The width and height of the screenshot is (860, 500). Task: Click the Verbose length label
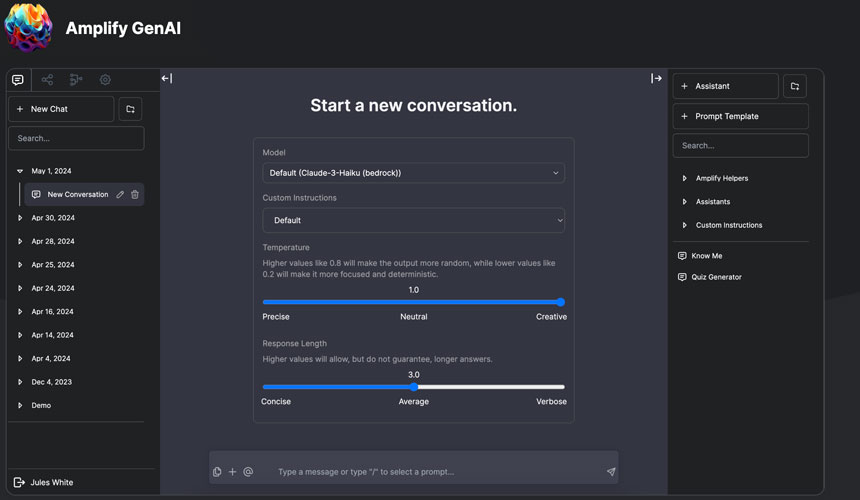click(x=551, y=402)
